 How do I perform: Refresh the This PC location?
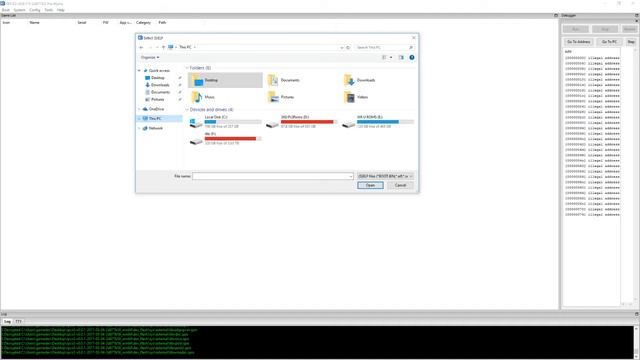point(348,47)
